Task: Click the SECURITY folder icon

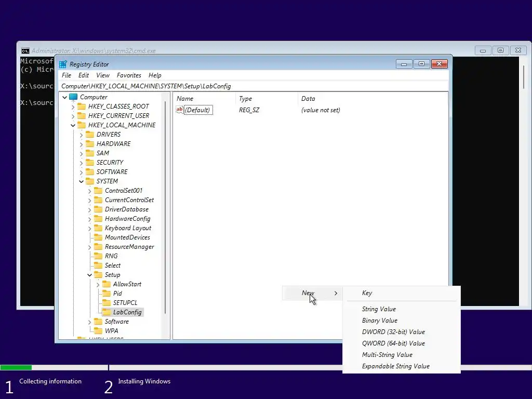Action: tap(90, 163)
